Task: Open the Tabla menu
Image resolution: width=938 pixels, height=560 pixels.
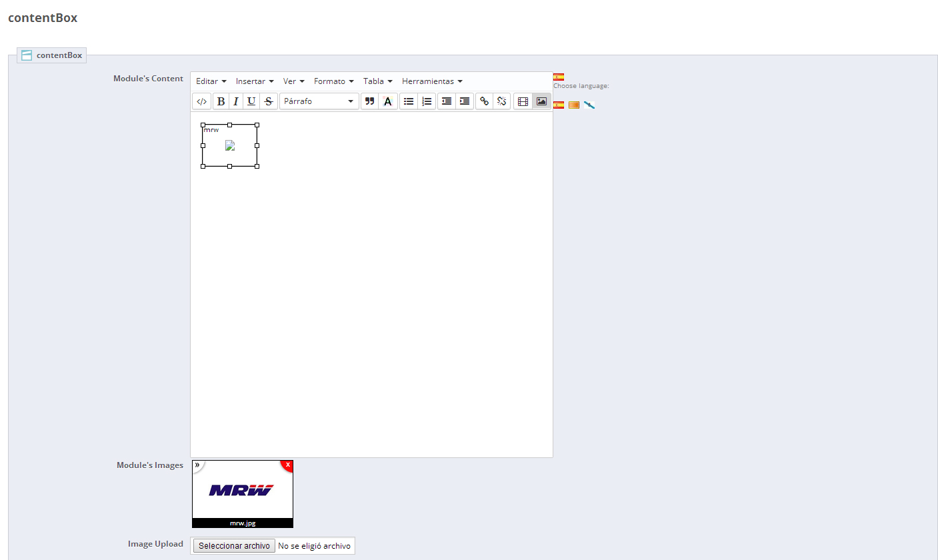Action: 378,81
